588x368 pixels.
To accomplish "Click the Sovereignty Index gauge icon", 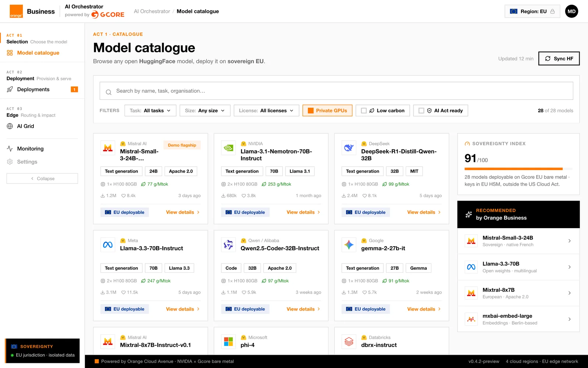I will pyautogui.click(x=467, y=144).
